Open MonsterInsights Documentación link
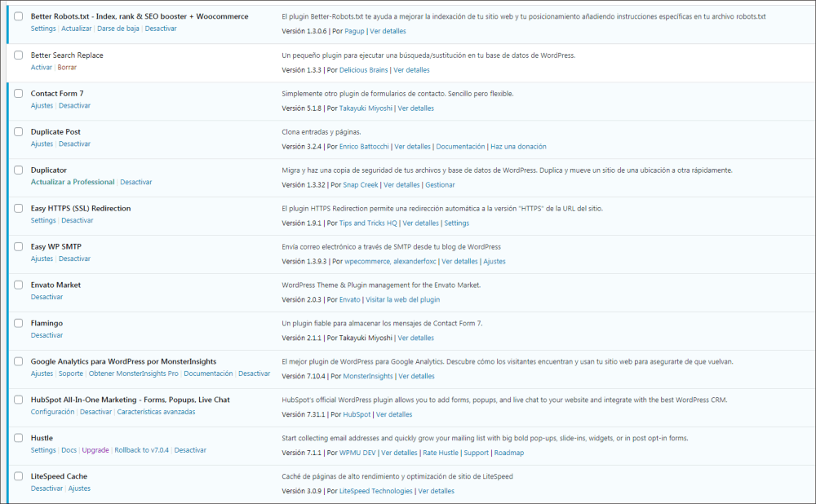 (208, 374)
